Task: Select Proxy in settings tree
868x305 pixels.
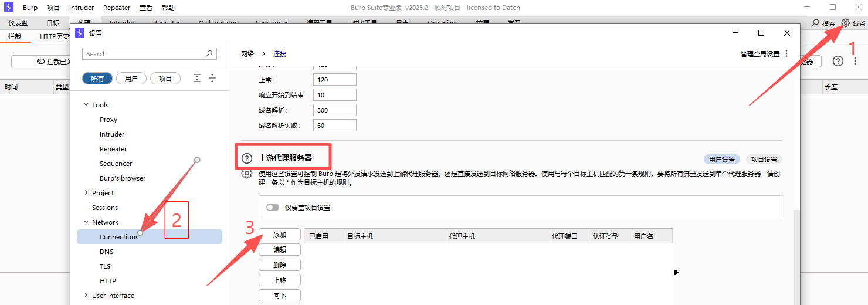Action: click(x=108, y=120)
